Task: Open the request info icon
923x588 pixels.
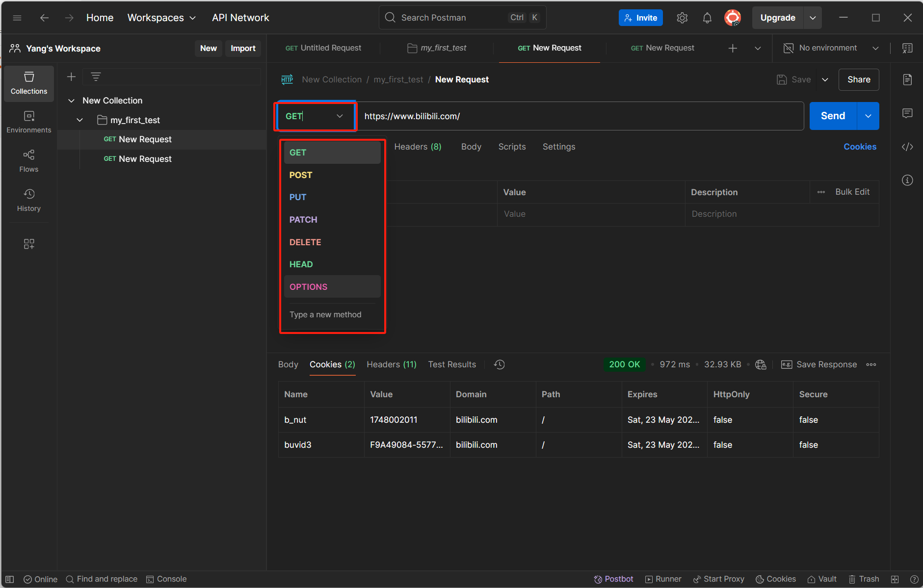Action: pos(907,180)
